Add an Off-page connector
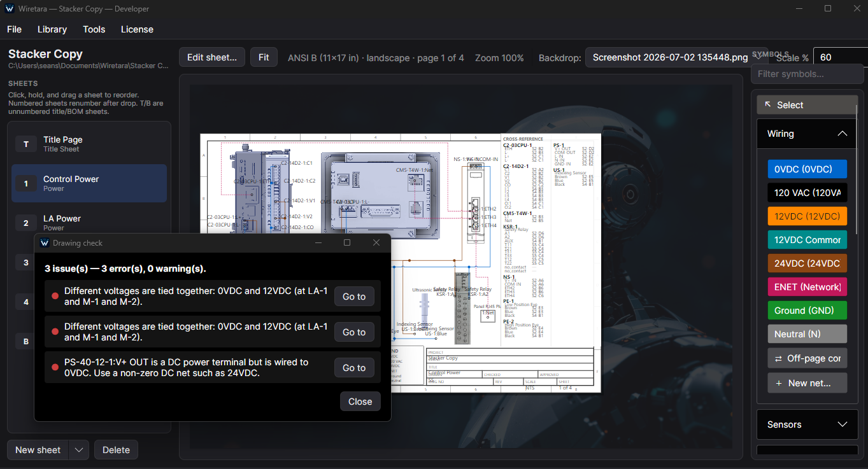The height and width of the screenshot is (469, 868). click(x=808, y=358)
